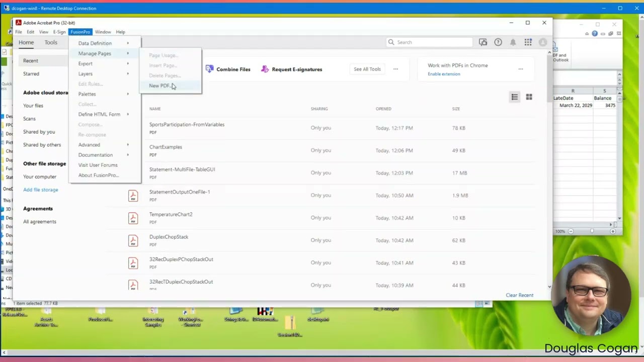This screenshot has height=362, width=644.
Task: Click the Combine Files icon
Action: 210,69
